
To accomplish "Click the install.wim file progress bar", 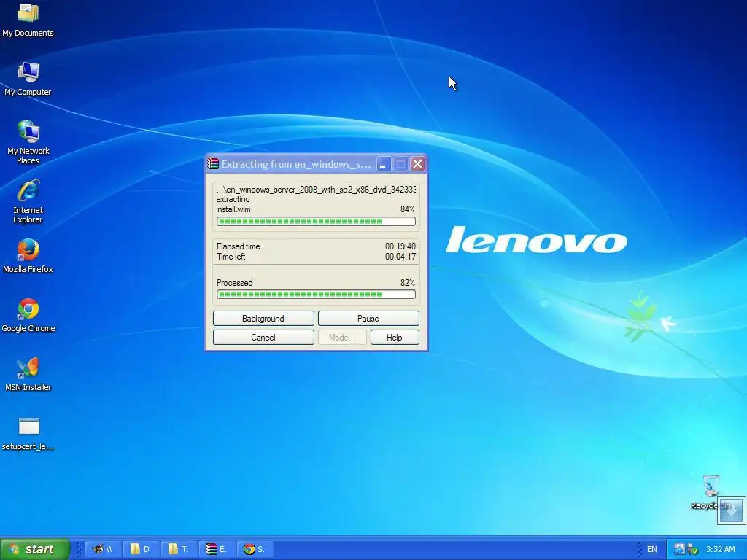I will 316,222.
